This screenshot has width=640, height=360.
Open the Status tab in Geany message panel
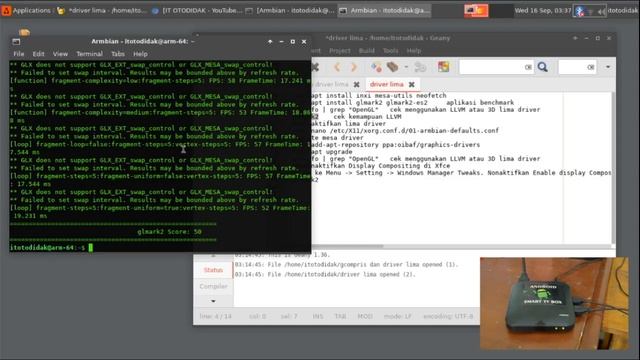(x=213, y=270)
